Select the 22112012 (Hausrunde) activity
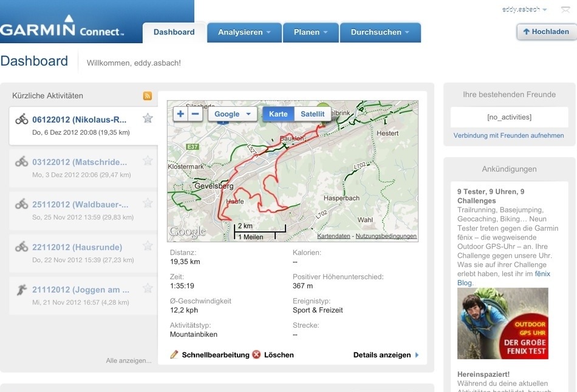The image size is (577, 392). 77,247
